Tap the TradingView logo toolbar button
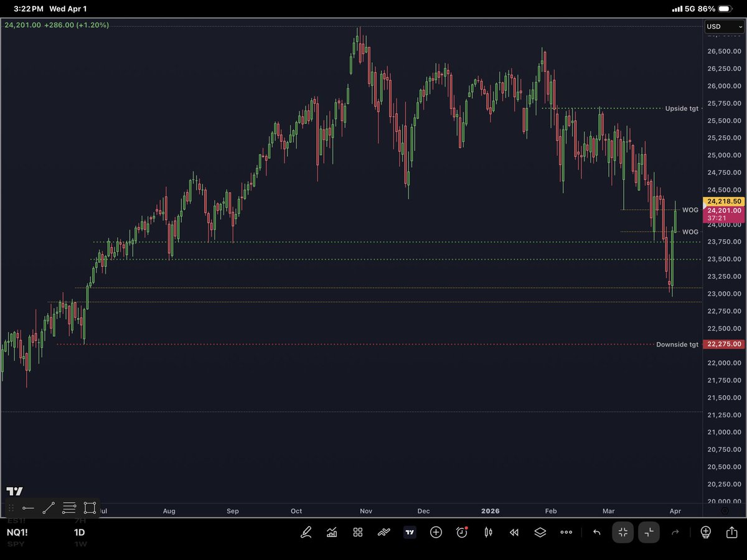 coord(410,532)
